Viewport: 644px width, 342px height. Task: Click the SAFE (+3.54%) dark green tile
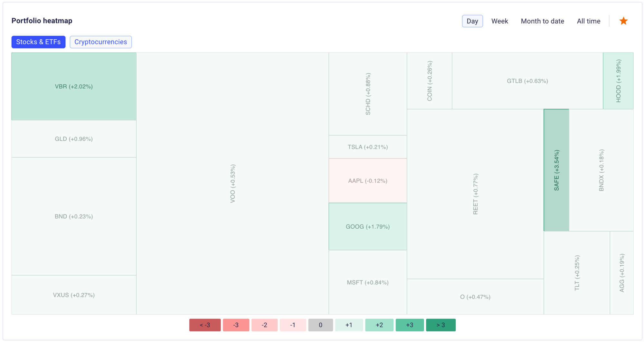point(556,170)
